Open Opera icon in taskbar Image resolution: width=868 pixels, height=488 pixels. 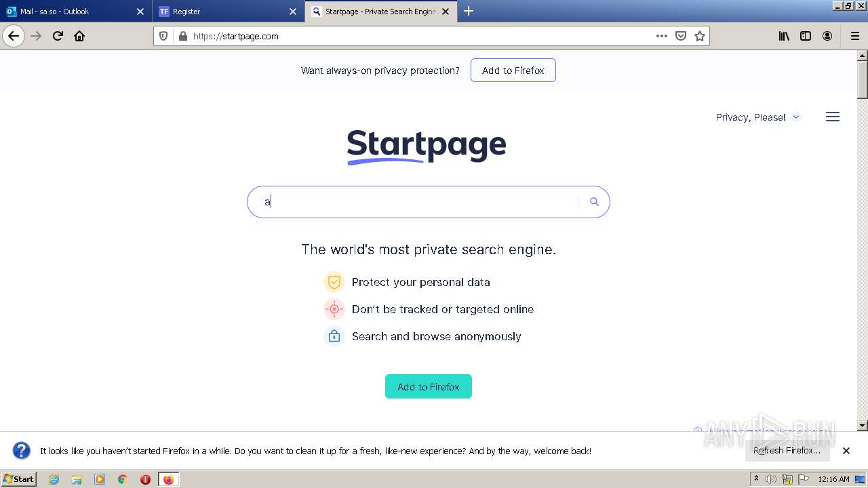pyautogui.click(x=145, y=479)
